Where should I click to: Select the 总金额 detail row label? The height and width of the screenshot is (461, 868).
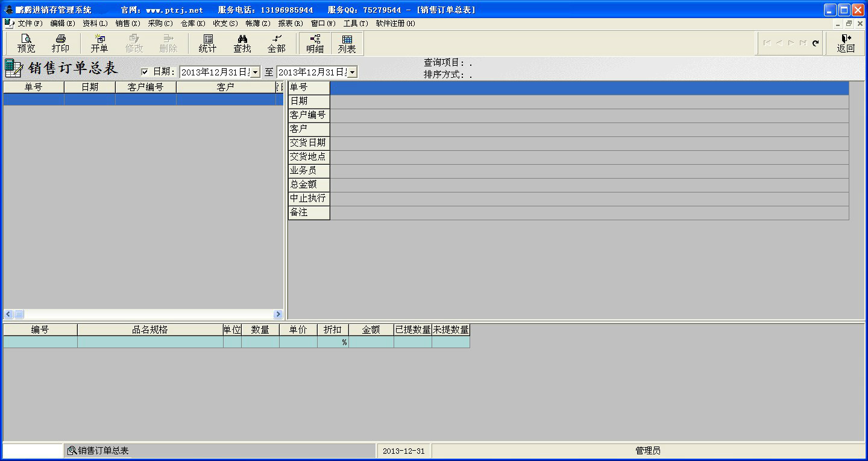tap(309, 185)
